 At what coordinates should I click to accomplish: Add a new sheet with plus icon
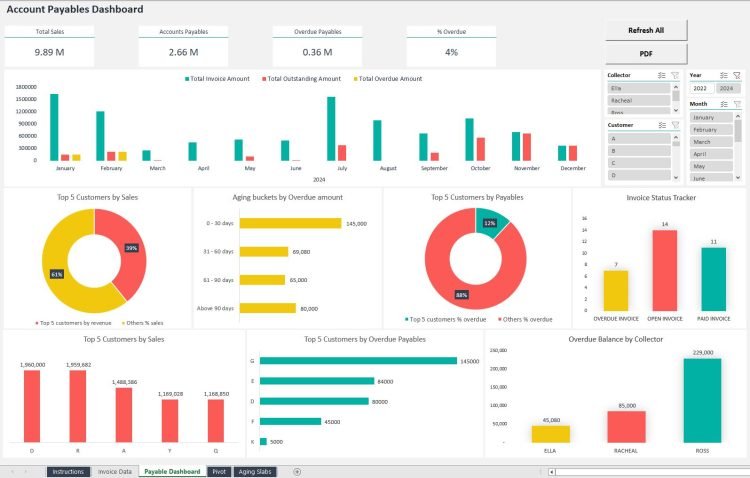tap(297, 471)
